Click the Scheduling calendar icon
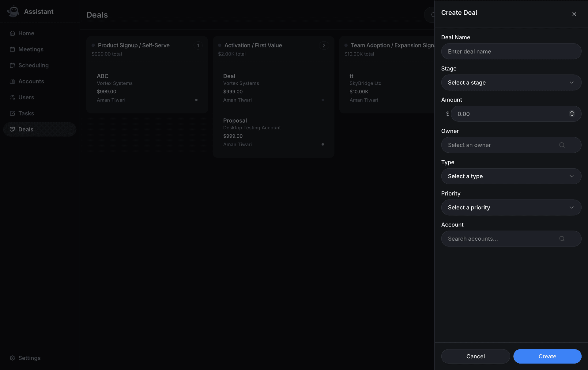The image size is (588, 370). pos(12,65)
